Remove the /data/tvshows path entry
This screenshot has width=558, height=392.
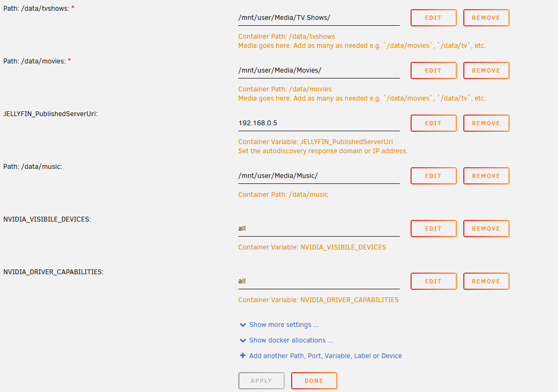[x=486, y=18]
